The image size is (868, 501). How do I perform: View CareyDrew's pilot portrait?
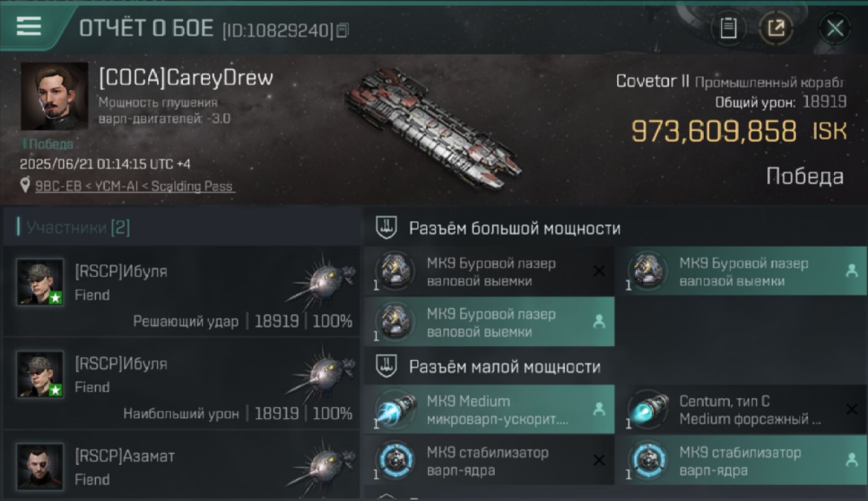tap(54, 97)
